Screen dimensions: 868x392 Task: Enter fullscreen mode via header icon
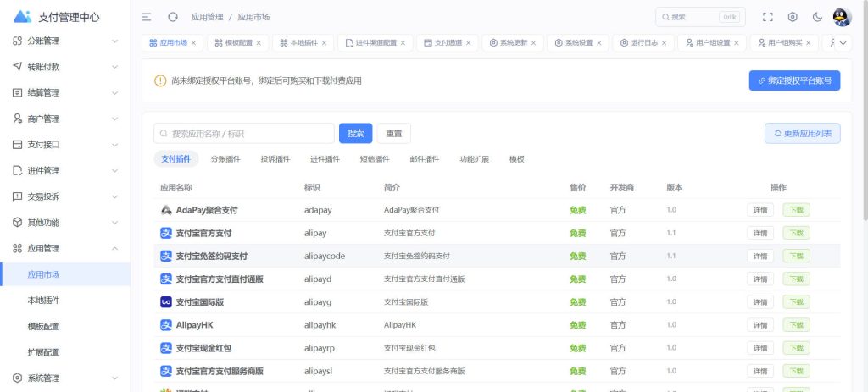pos(767,17)
